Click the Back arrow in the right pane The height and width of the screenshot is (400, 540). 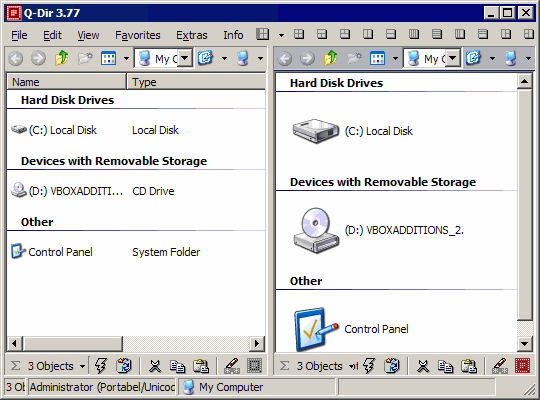click(x=284, y=59)
